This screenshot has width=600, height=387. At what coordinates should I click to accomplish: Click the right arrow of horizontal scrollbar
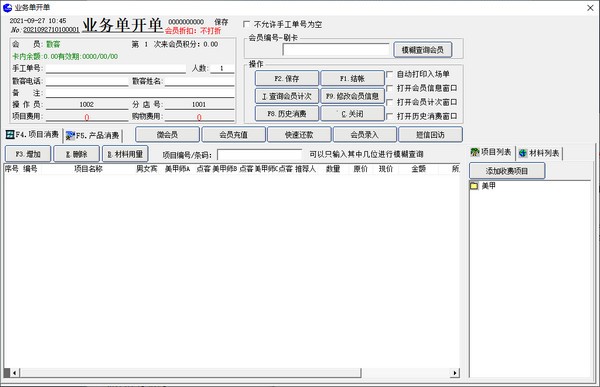tap(455, 372)
